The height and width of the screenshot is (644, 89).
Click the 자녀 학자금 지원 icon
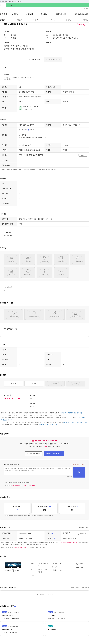pos(78,259)
